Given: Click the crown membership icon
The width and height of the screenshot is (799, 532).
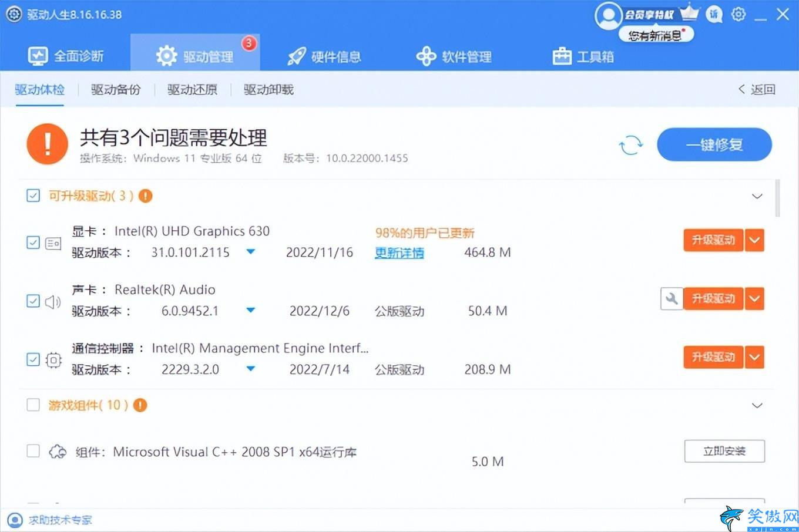Looking at the screenshot, I should coord(690,12).
